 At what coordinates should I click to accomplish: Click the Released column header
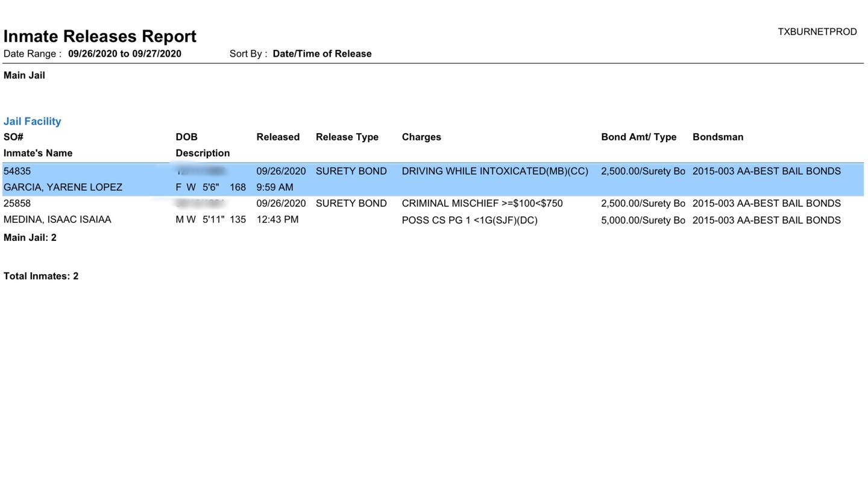(278, 137)
